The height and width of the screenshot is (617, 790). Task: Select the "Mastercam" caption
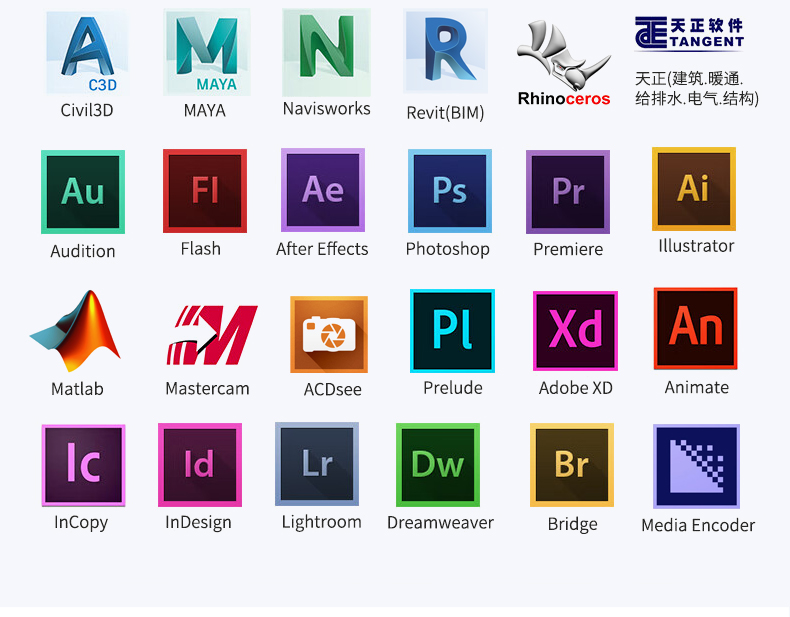point(208,389)
